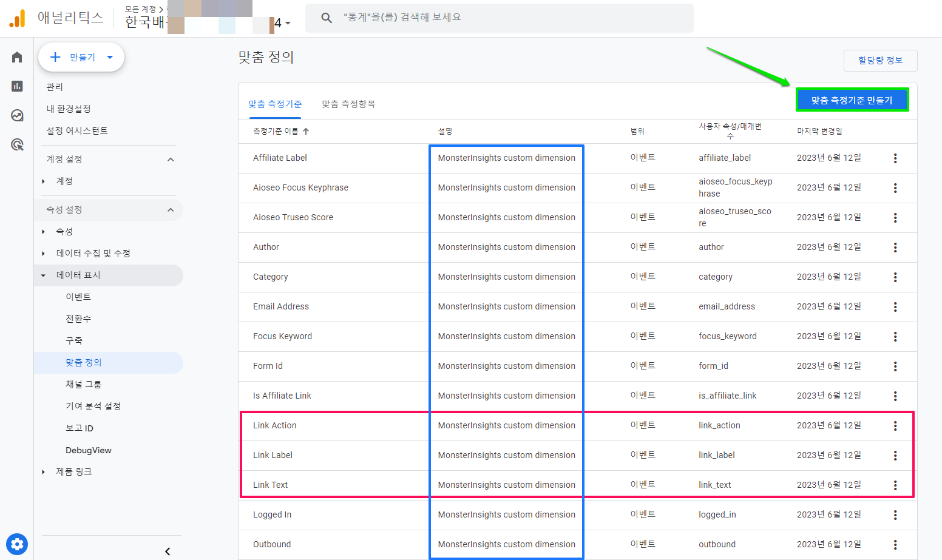Viewport: 942px width, 560px height.
Task: Switch to the 맞춤 측정기준 tab
Action: [275, 104]
